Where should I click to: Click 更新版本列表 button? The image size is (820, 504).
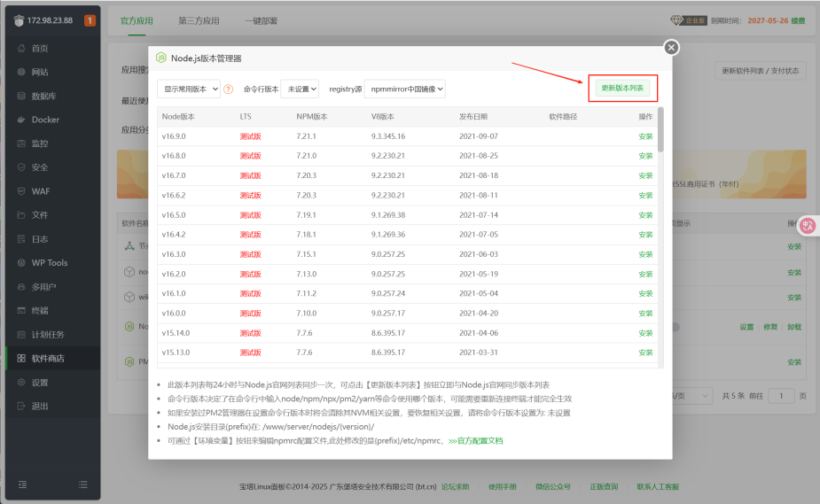click(x=622, y=88)
